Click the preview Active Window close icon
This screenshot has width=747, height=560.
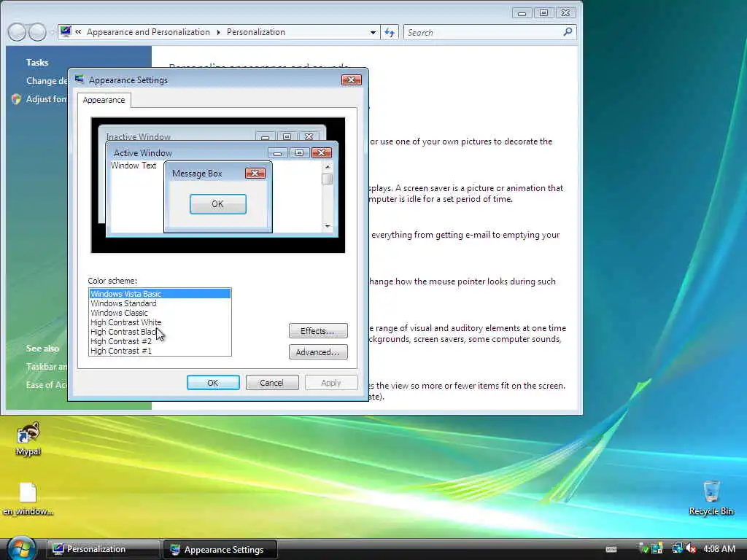322,152
